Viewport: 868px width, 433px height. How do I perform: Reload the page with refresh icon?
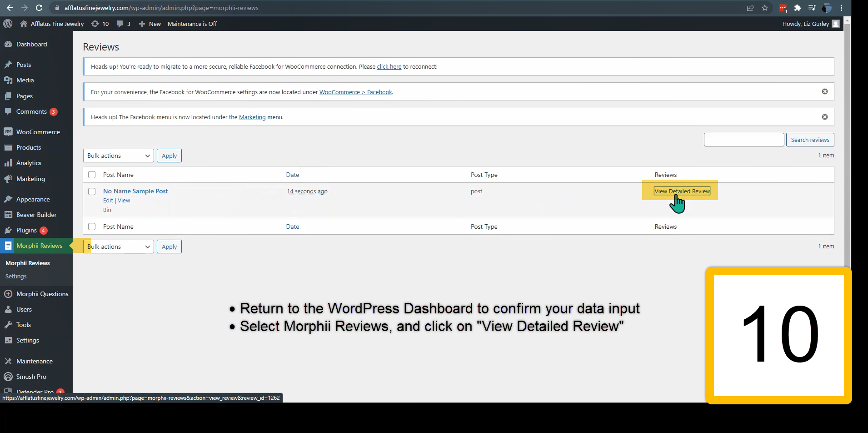tap(39, 8)
